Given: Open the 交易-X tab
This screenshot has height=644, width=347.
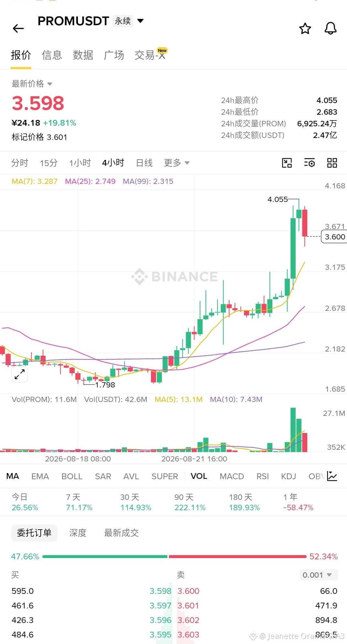Looking at the screenshot, I should pyautogui.click(x=150, y=55).
